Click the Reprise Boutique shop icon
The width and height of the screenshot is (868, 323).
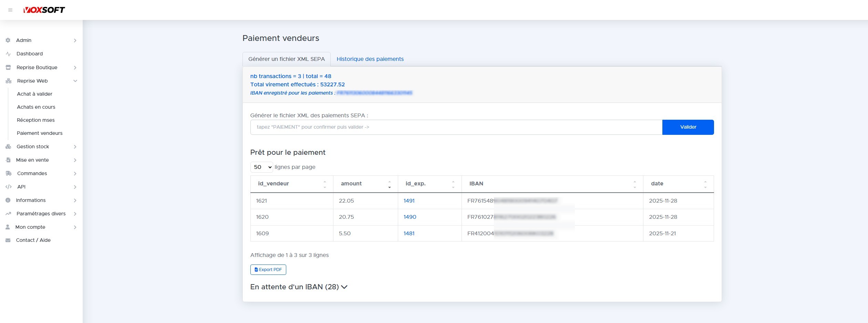(x=8, y=67)
